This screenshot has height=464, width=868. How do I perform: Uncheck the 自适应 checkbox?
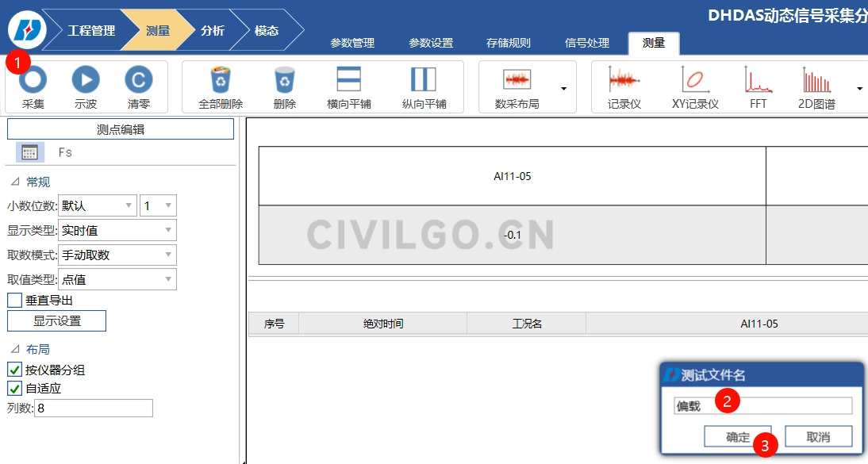[x=14, y=389]
